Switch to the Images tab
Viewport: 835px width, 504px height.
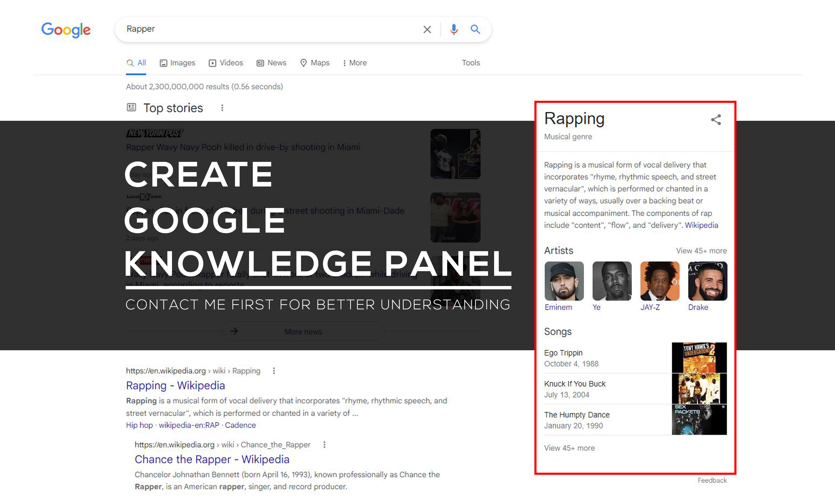tap(177, 63)
